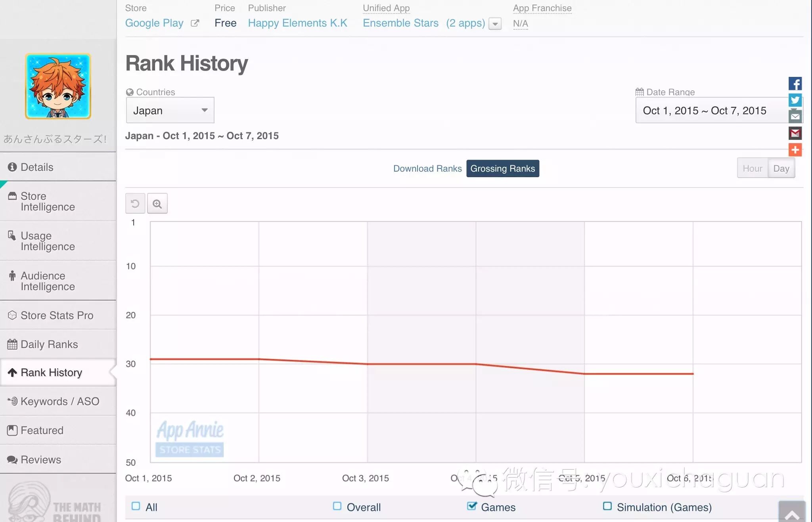Uncheck the Games checkbox
This screenshot has width=812, height=522.
(471, 506)
